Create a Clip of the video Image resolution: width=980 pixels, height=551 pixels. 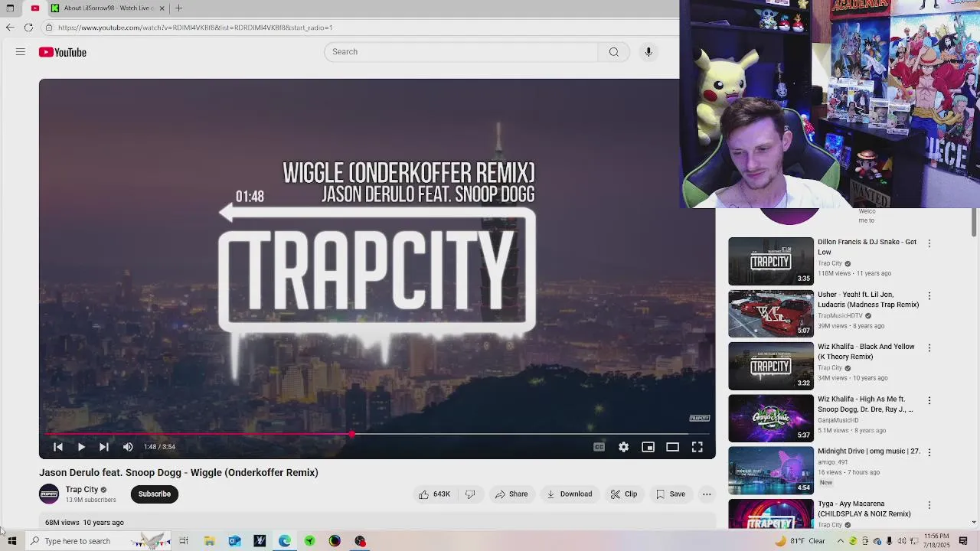(x=624, y=494)
